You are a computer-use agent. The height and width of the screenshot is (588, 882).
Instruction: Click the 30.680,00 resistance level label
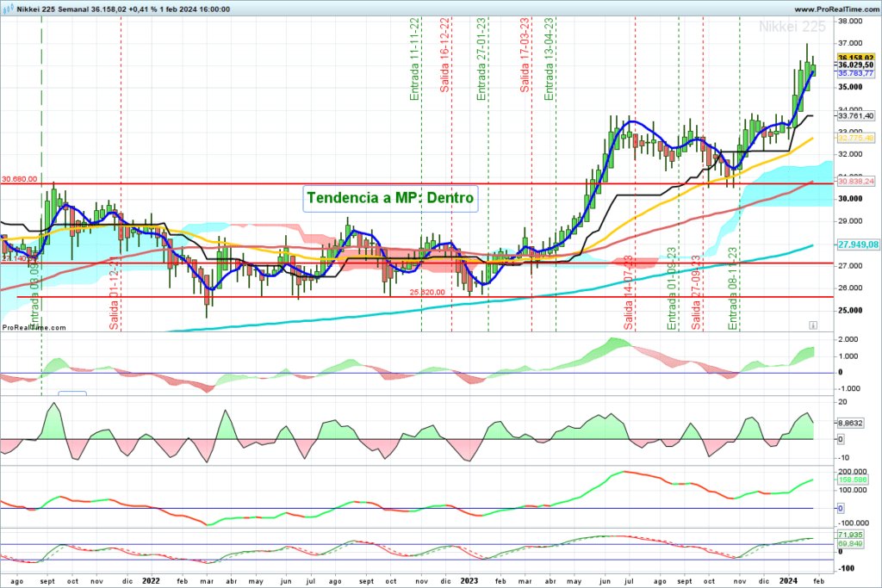click(19, 179)
